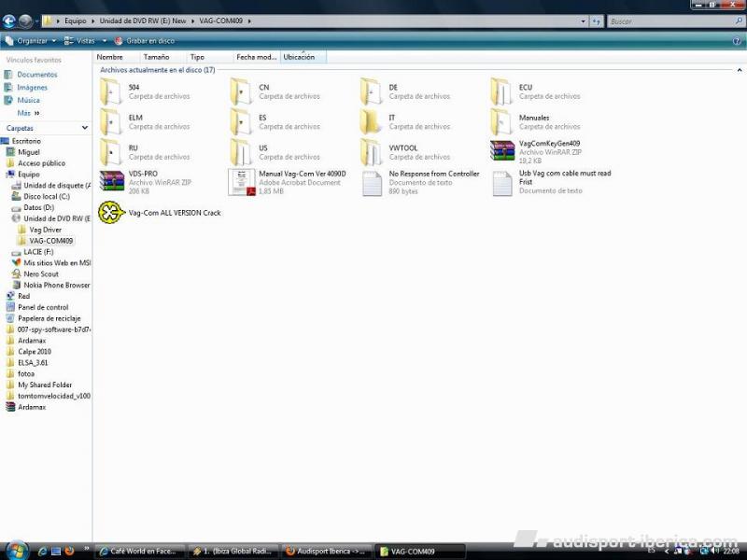
Task: Select the DE folder
Action: [406, 91]
